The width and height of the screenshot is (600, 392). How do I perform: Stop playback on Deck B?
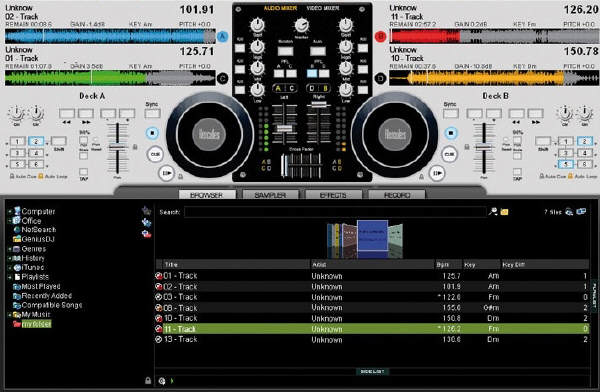pyautogui.click(x=451, y=133)
